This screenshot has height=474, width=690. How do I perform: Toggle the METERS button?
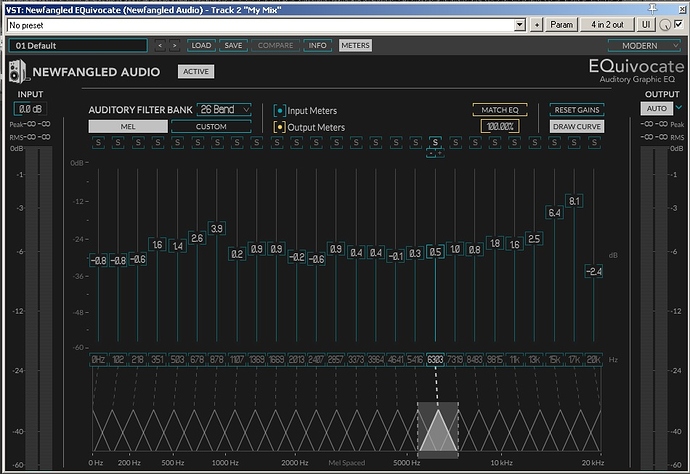(355, 45)
